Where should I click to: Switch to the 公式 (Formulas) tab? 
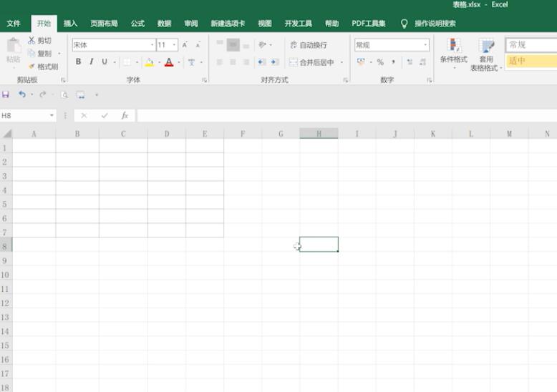click(x=137, y=24)
